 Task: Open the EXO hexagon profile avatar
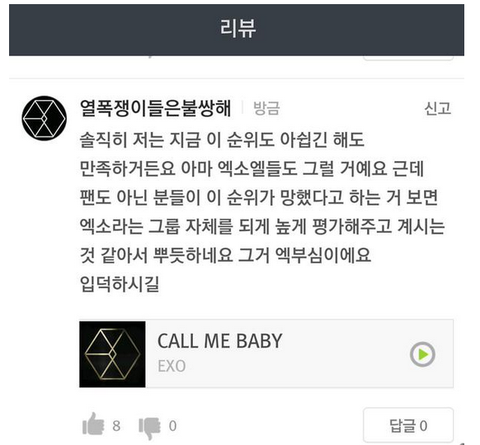[44, 118]
